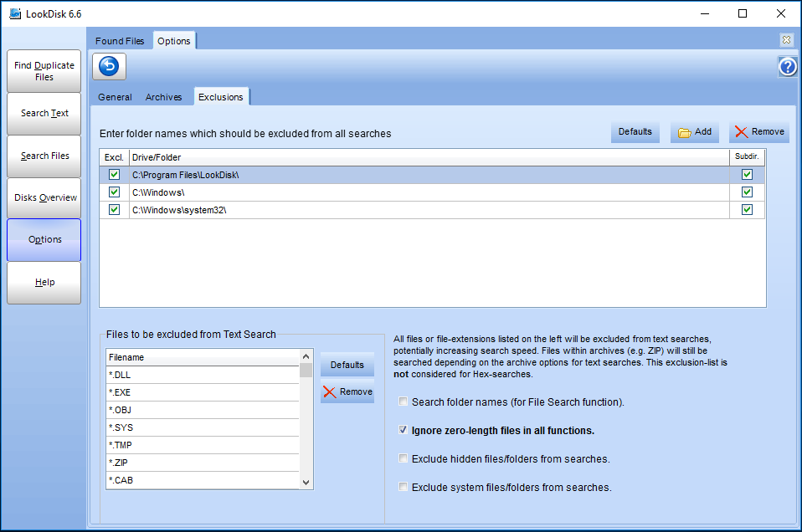802x532 pixels.
Task: Click the blue back arrow icon
Action: click(x=109, y=66)
